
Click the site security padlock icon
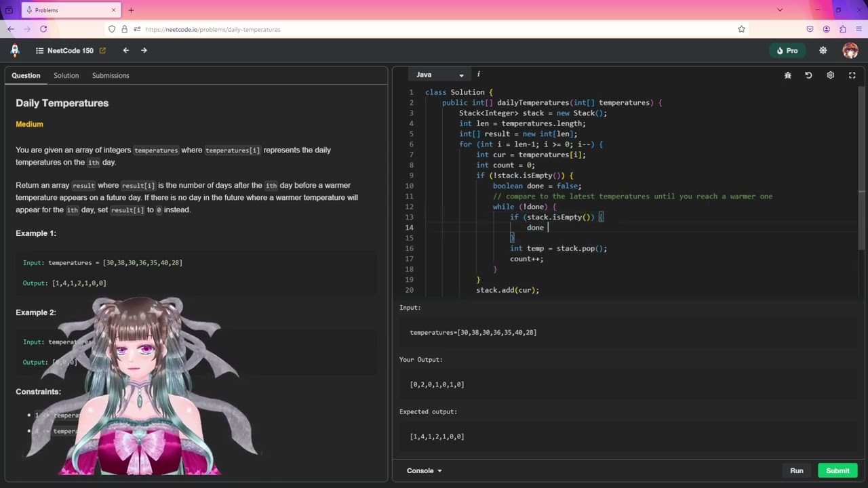[124, 29]
